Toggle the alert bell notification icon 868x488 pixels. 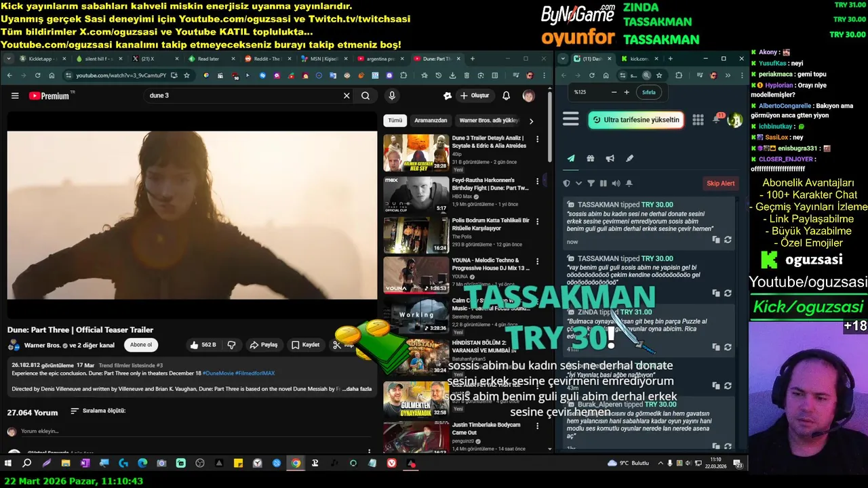[x=629, y=183]
